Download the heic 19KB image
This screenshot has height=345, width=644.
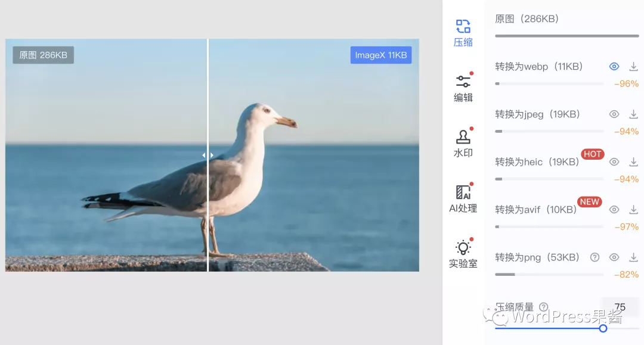pos(633,161)
